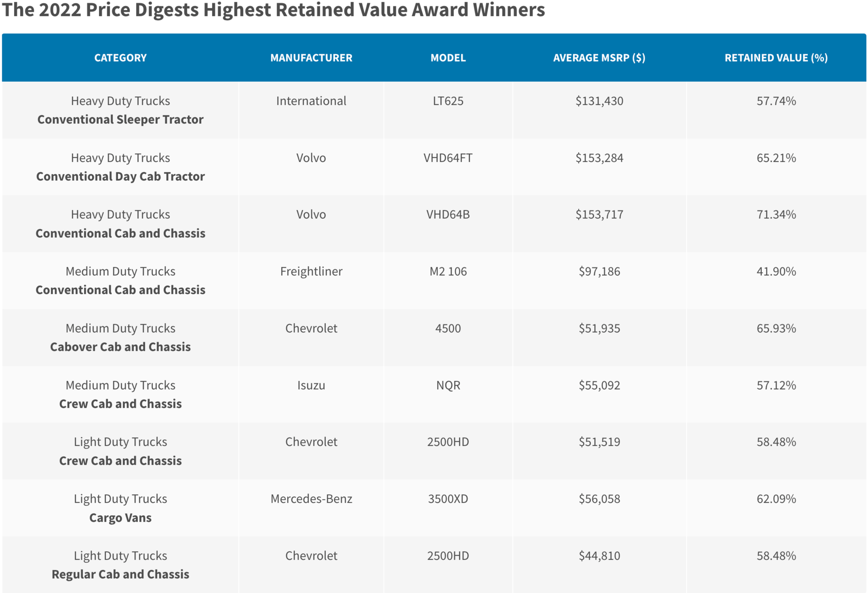Click 2500HD in the $51,519 row

tap(448, 442)
